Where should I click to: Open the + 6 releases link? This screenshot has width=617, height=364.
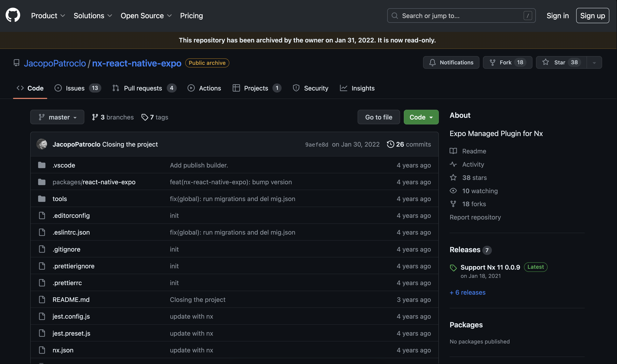point(467,292)
